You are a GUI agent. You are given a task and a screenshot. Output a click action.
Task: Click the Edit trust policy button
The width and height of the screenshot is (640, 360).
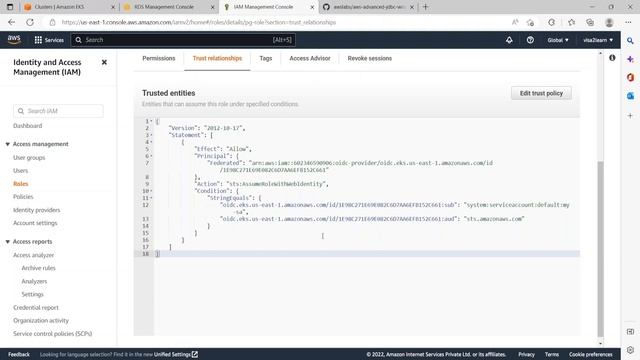(541, 93)
